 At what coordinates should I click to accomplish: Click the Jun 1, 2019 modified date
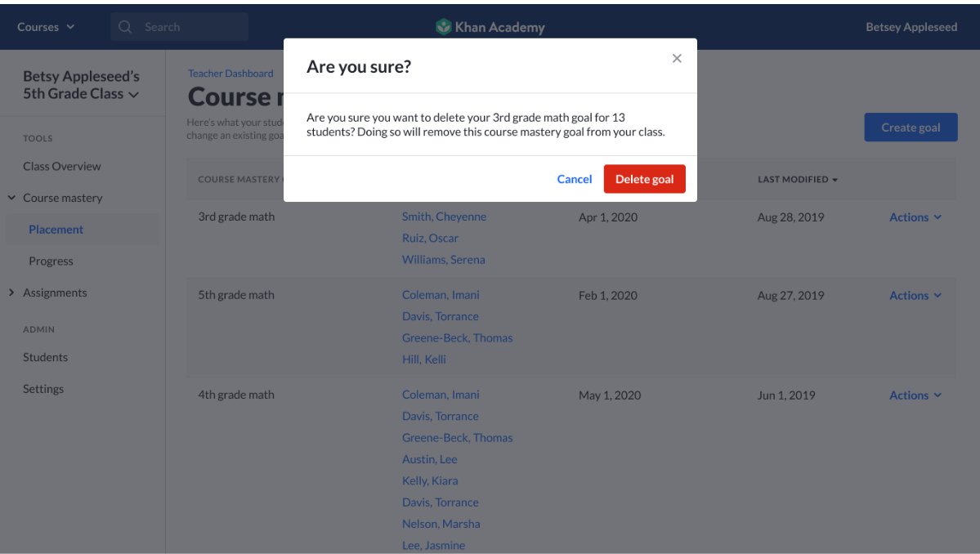coord(786,395)
